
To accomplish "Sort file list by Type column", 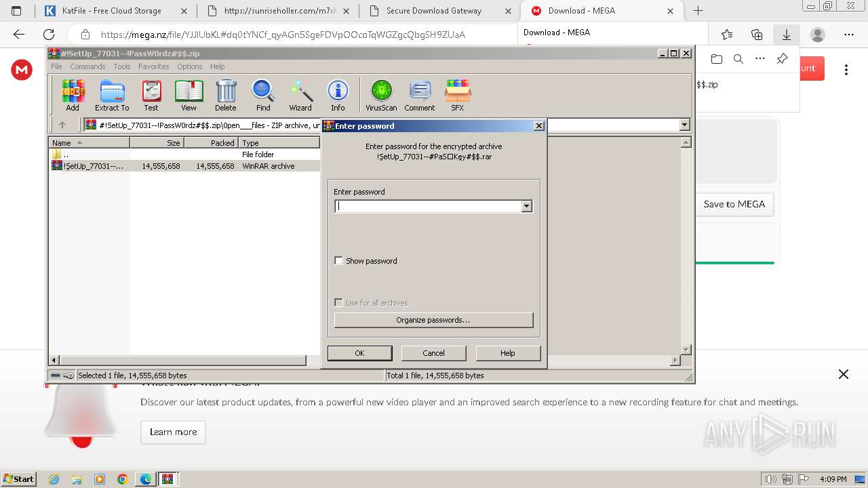I will tap(279, 142).
